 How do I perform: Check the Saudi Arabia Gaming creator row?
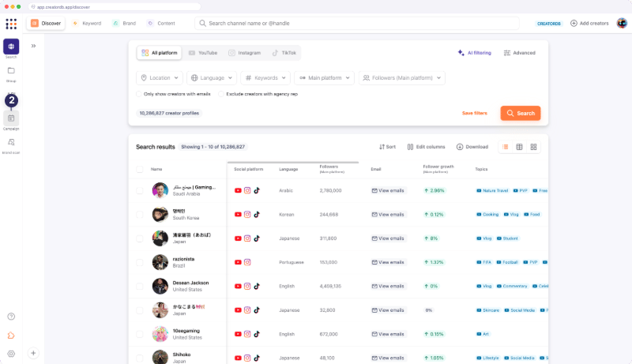coord(140,191)
